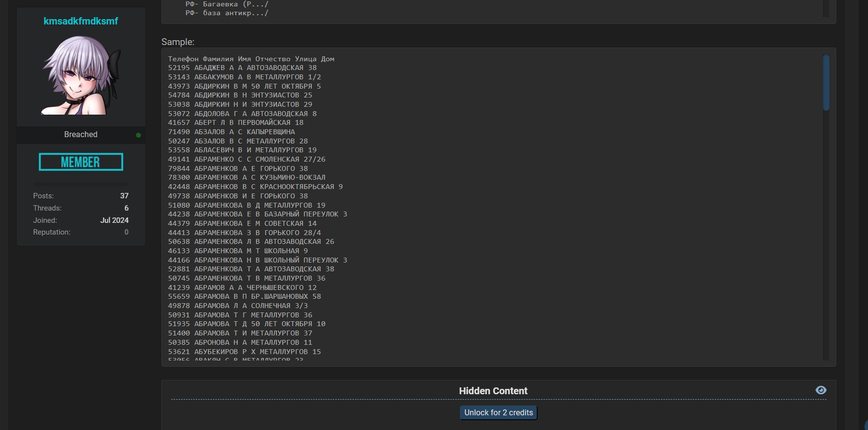Click the eye icon in Hidden Content header
The image size is (868, 430).
coord(821,390)
